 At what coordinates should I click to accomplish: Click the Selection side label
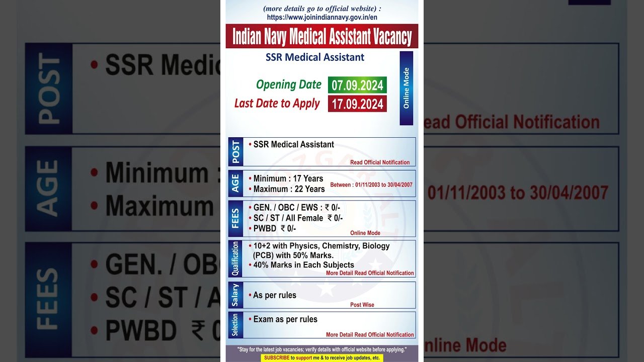235,325
